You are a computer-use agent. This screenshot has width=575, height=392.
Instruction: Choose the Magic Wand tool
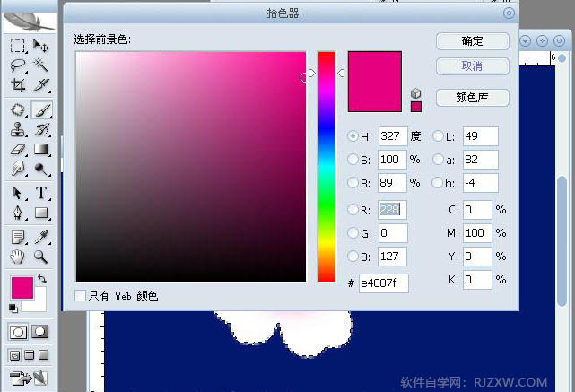pyautogui.click(x=41, y=65)
